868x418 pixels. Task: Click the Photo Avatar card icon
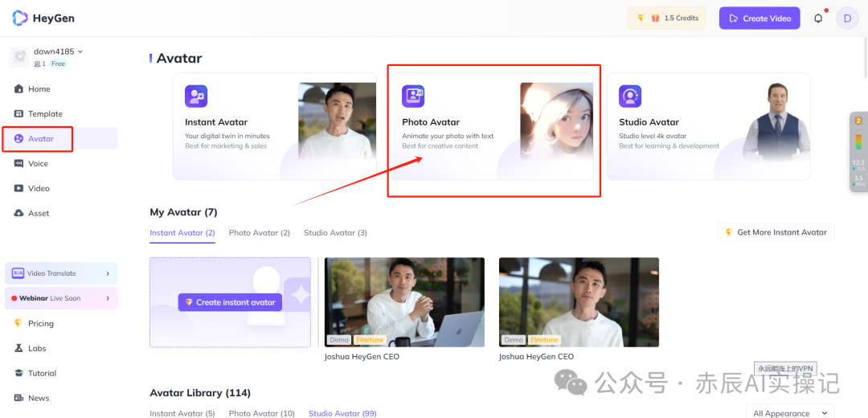pyautogui.click(x=413, y=96)
